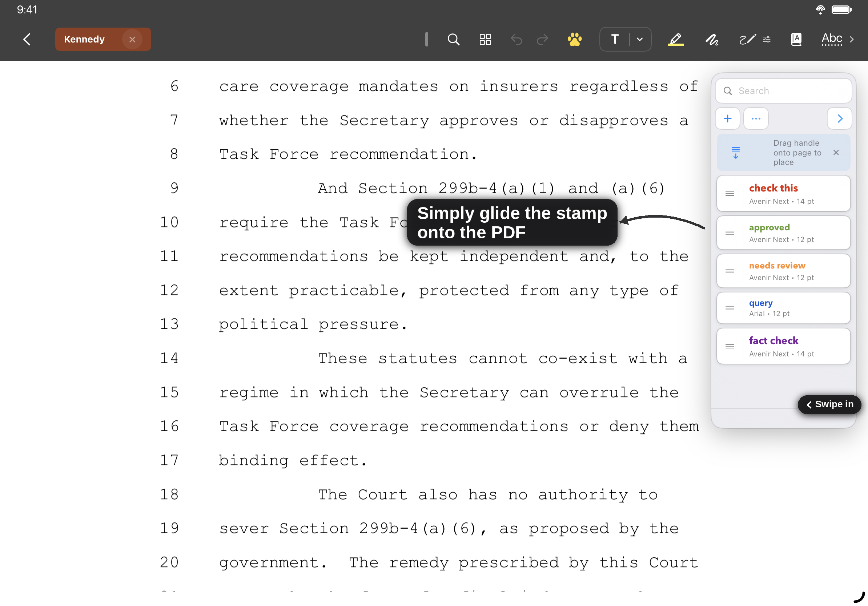Tap the Wi-Fi icon in status bar
Image resolution: width=868 pixels, height=606 pixels.
(820, 9)
